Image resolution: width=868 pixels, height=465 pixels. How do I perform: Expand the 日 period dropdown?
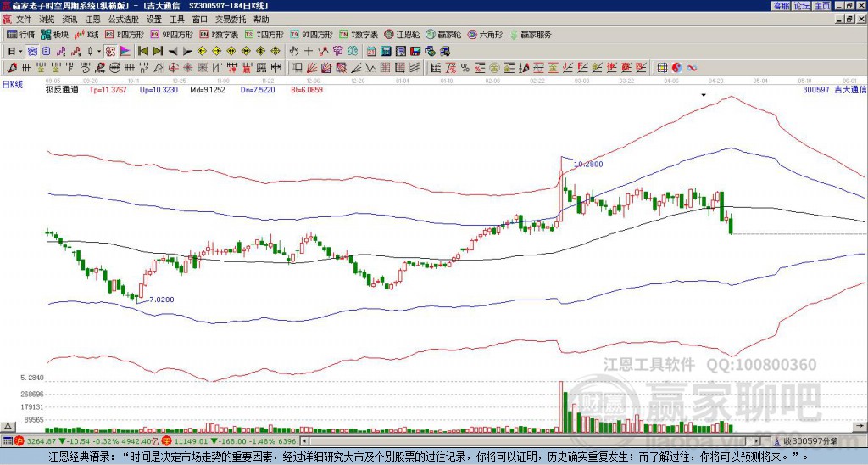pyautogui.click(x=20, y=52)
